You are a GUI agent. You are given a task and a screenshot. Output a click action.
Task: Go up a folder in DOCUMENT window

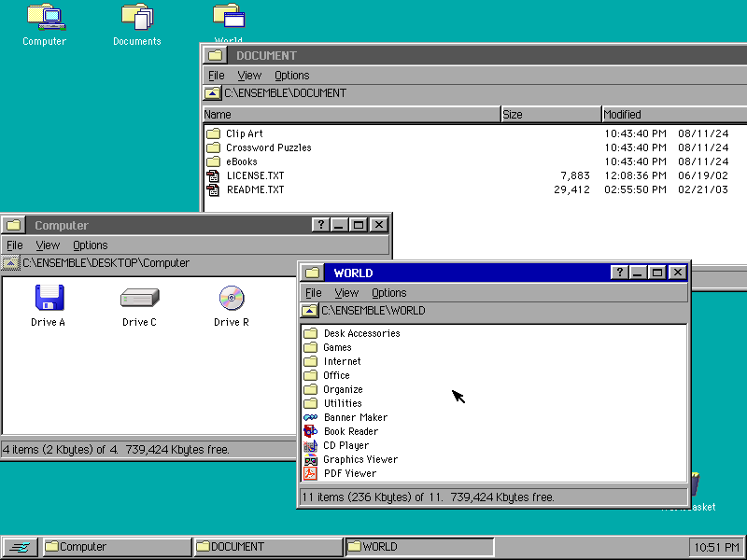[213, 92]
